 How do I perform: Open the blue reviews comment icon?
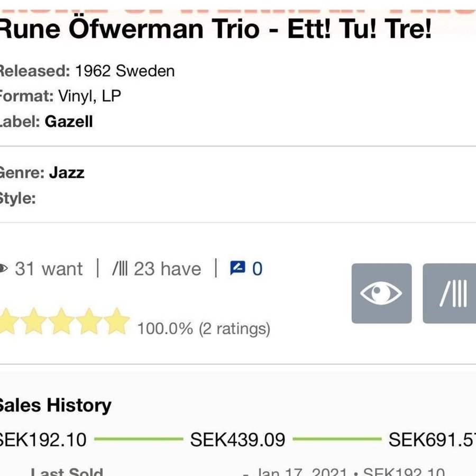click(x=237, y=269)
